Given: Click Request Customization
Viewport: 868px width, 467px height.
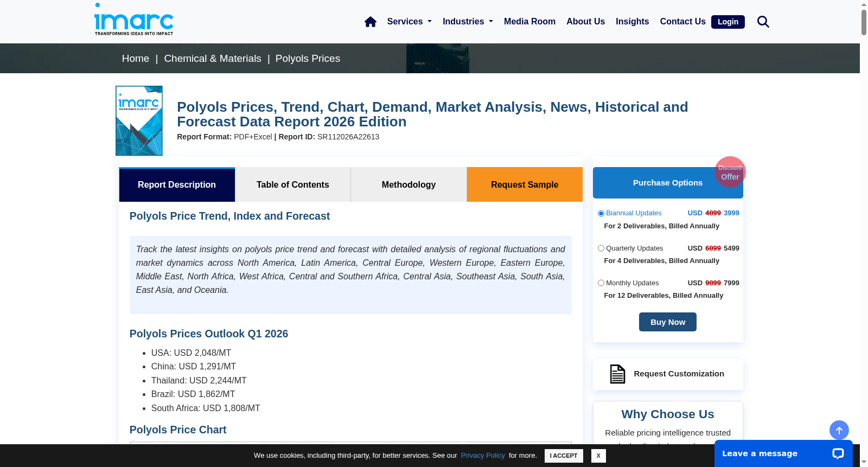Looking at the screenshot, I should (668, 374).
